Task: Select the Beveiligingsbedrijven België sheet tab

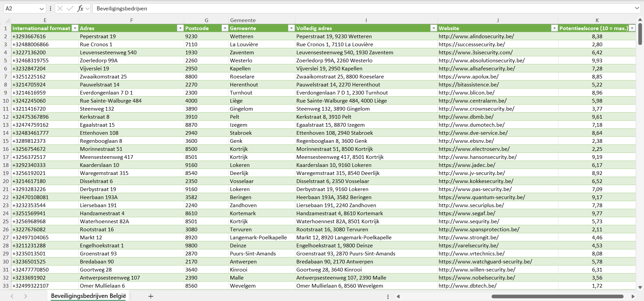Action: coord(88,296)
